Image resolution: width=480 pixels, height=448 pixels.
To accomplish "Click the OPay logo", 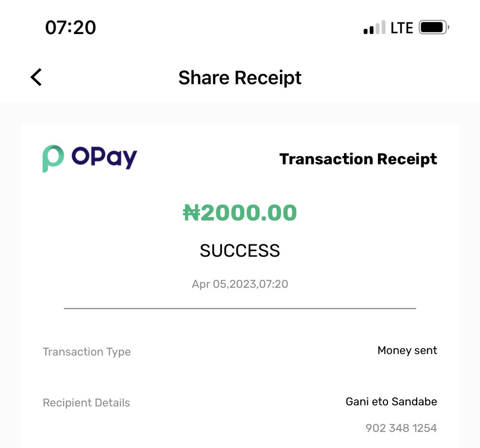I will (x=90, y=159).
